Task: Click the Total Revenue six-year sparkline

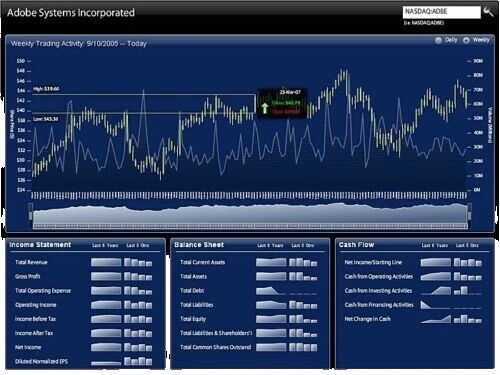Action: [x=106, y=262]
